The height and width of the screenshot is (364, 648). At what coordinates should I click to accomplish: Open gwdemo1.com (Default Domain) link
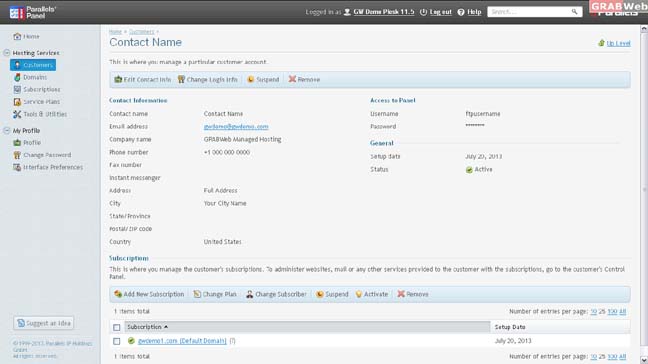point(182,341)
